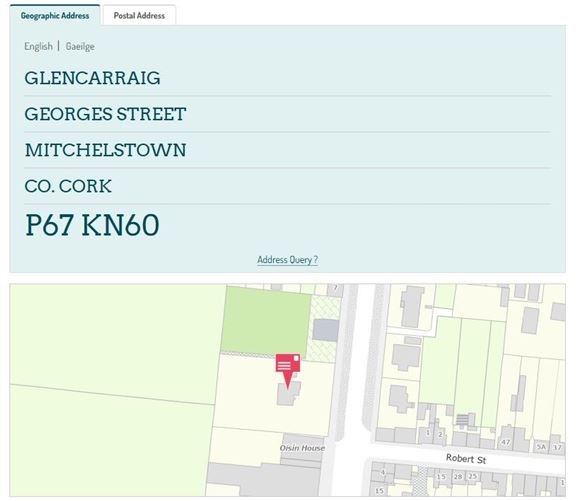Open the Address Query link
Screen dimensions: 577x501
point(287,260)
